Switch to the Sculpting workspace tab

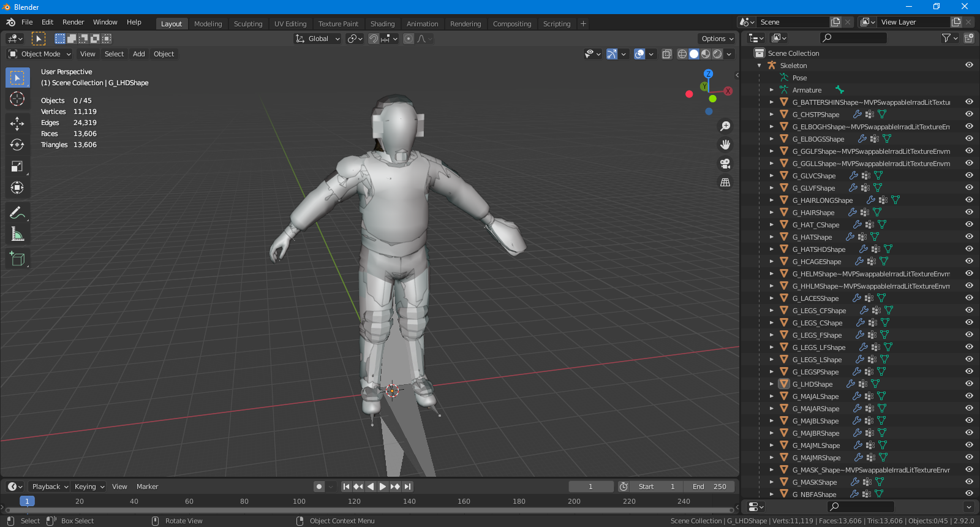[247, 24]
